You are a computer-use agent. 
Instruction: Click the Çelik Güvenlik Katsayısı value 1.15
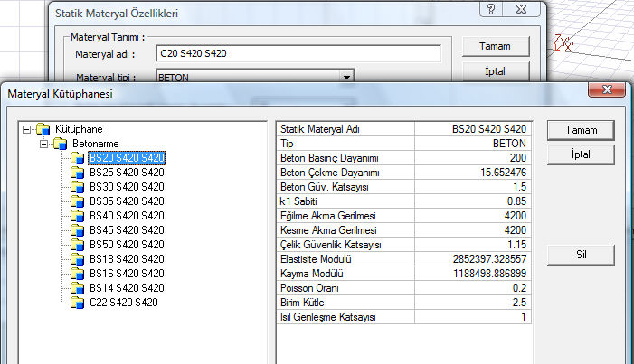click(x=516, y=245)
